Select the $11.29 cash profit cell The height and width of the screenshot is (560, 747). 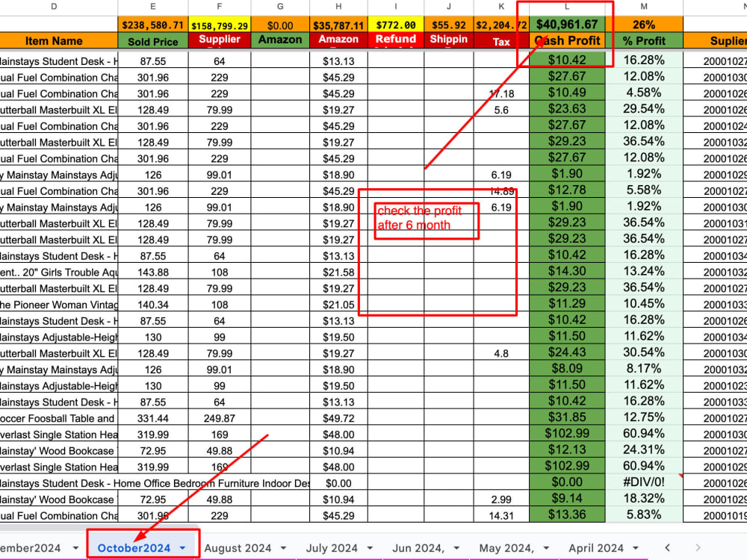pos(567,304)
